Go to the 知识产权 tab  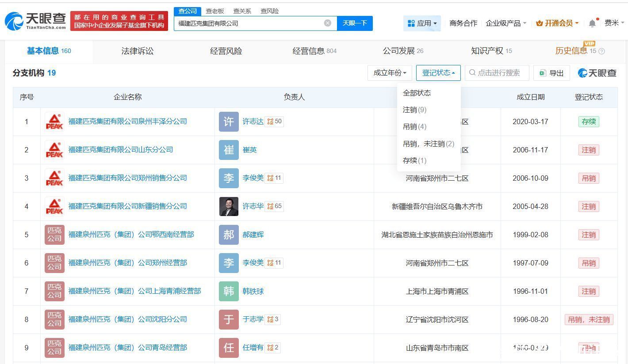tap(491, 51)
